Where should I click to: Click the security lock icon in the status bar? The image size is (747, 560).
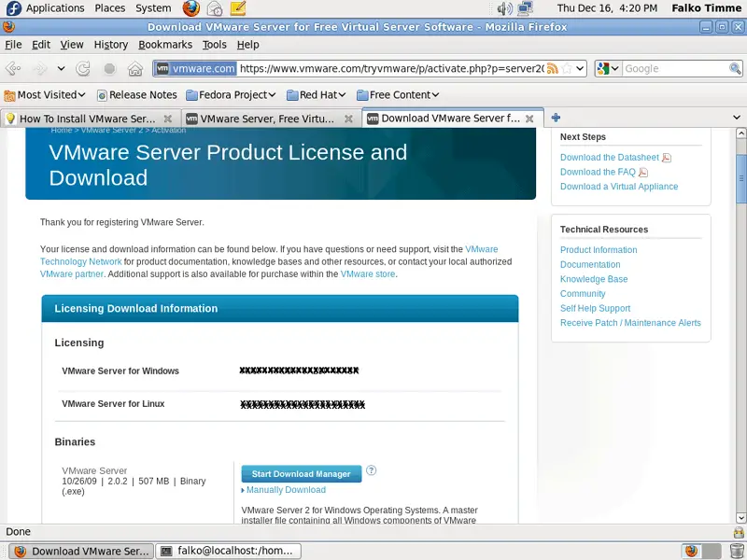(x=739, y=532)
